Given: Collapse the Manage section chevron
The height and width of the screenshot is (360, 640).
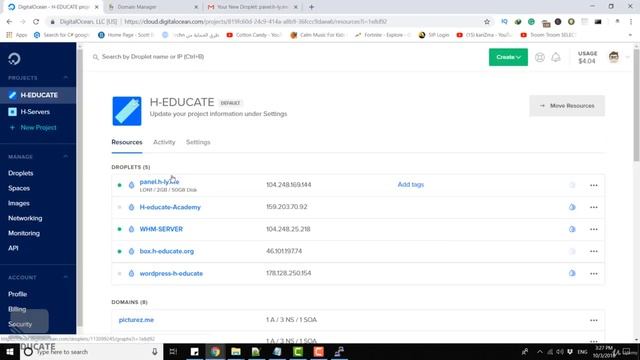Looking at the screenshot, I should click(x=66, y=156).
